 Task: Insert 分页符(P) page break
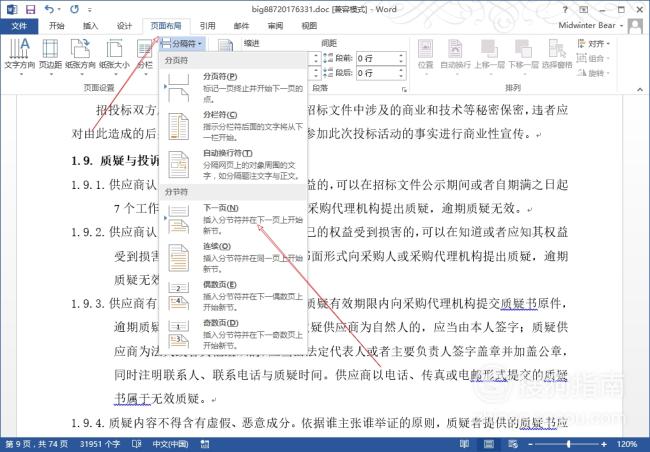coord(233,88)
